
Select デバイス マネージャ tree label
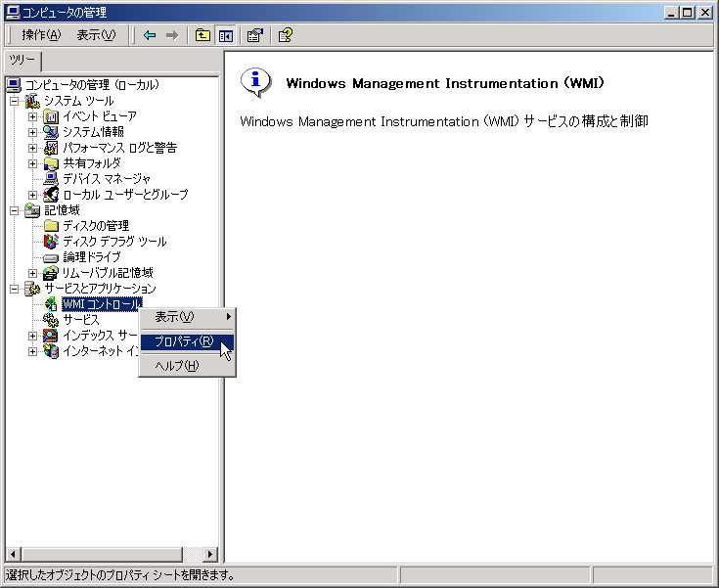[x=107, y=179]
